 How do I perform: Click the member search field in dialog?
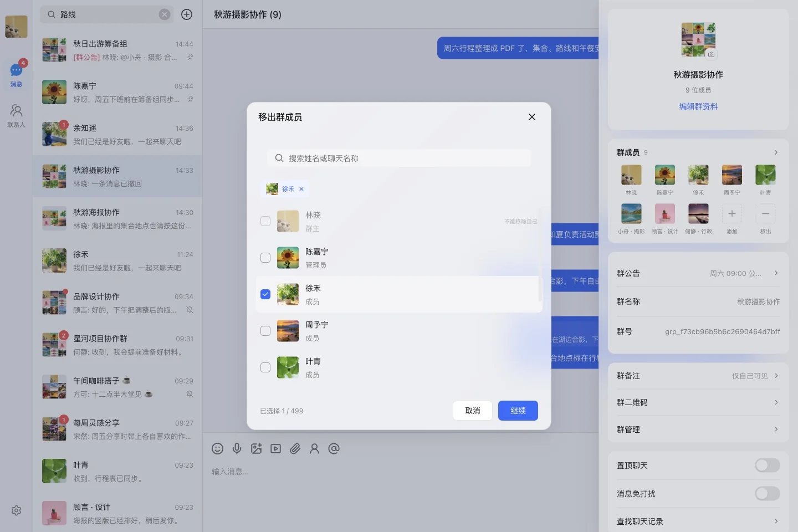tap(399, 158)
